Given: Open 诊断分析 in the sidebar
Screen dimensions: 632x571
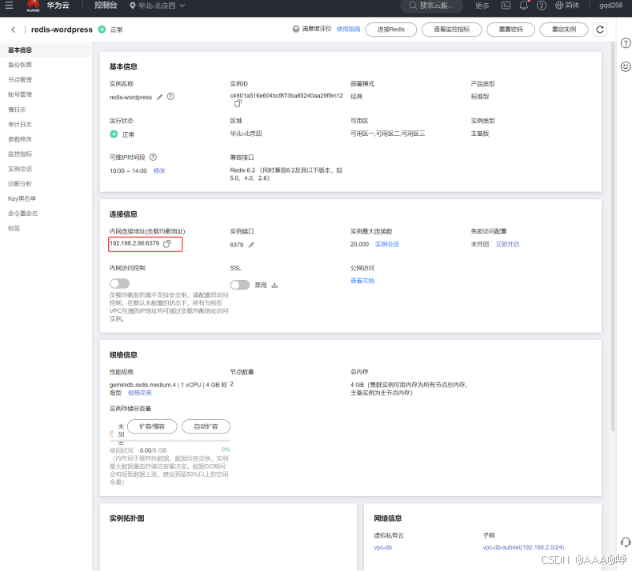Looking at the screenshot, I should click(x=20, y=184).
